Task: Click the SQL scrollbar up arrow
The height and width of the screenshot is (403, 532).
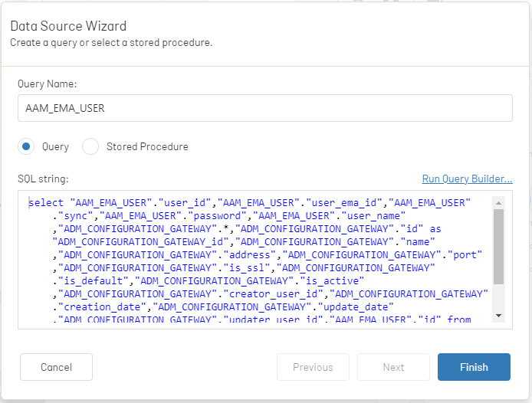Action: pyautogui.click(x=498, y=203)
